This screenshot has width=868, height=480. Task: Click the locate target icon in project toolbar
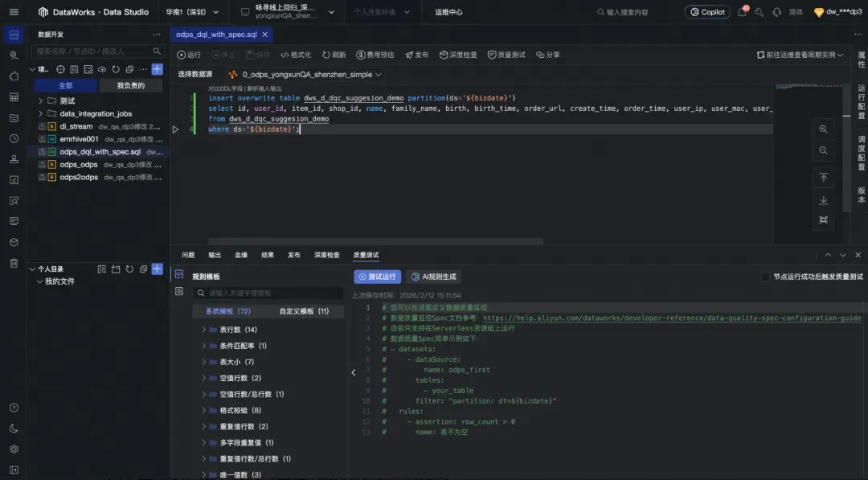[x=60, y=69]
